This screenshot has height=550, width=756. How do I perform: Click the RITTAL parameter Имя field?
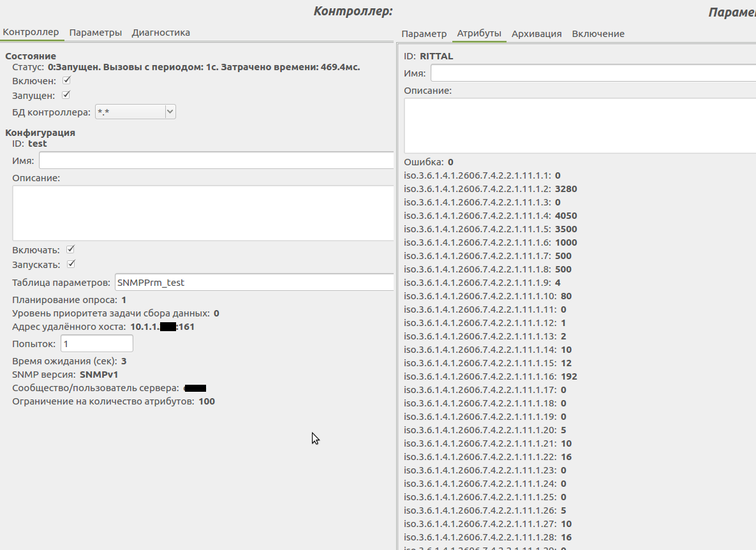(x=592, y=73)
